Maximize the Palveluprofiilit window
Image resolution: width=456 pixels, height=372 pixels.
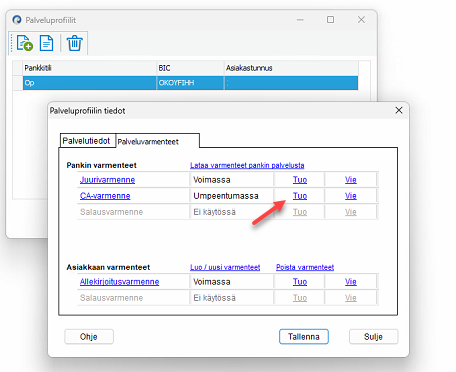(330, 20)
